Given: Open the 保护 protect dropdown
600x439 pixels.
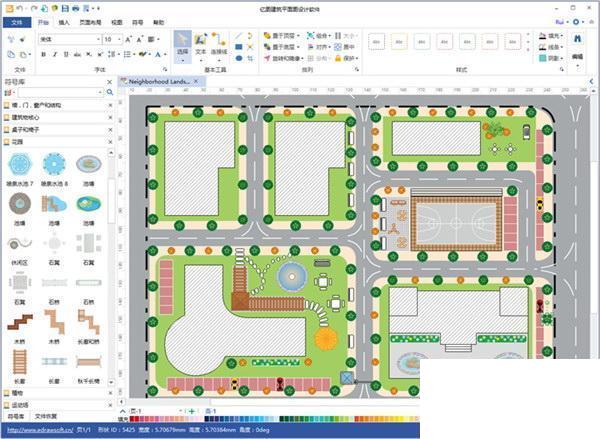Looking at the screenshot, I should coord(347,58).
